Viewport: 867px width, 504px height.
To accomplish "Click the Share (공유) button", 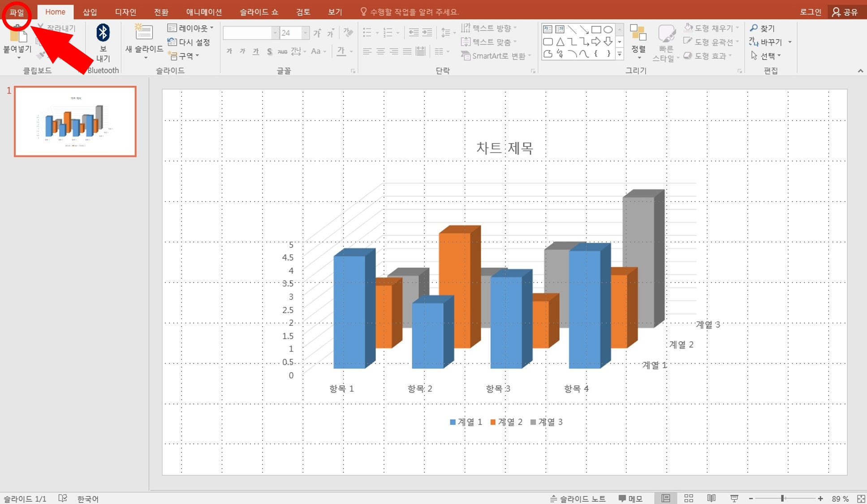I will click(845, 12).
